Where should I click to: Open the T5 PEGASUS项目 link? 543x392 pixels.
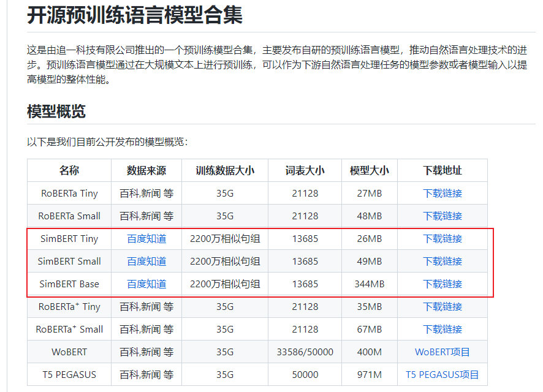tap(442, 374)
